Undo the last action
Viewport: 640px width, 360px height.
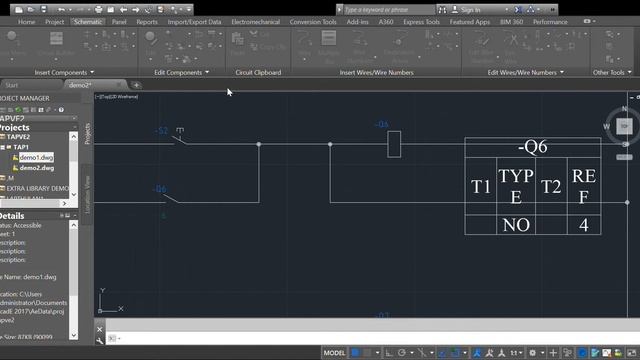(x=61, y=9)
